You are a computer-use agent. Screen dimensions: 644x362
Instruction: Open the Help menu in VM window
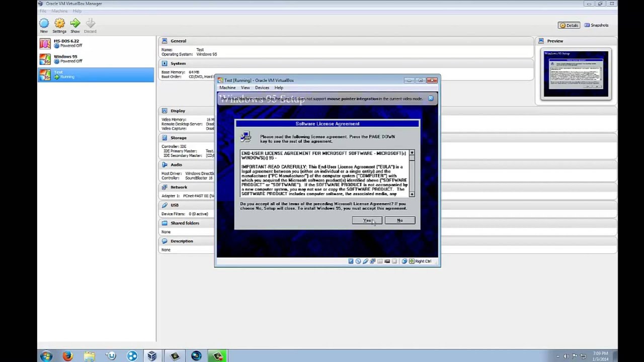point(279,87)
